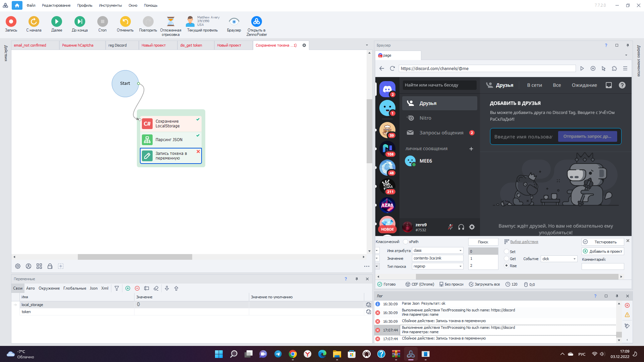Open the Тип поиска regexp dropdown
Image resolution: width=644 pixels, height=362 pixels.
point(460,266)
